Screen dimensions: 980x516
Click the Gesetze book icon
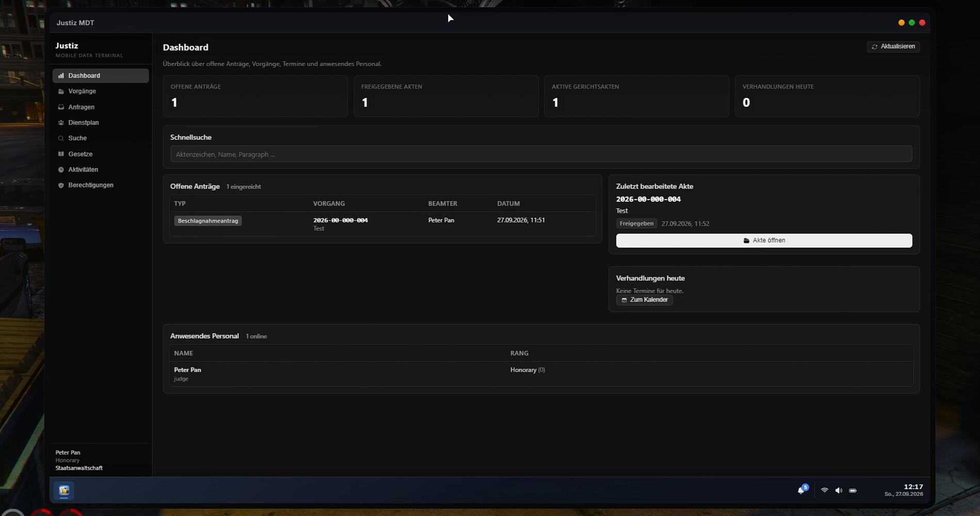tap(61, 154)
